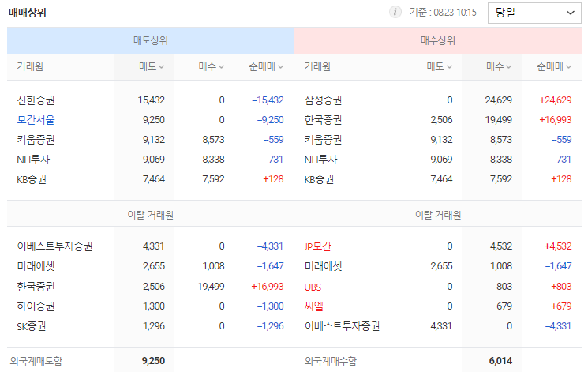Screen dimensions: 588x372
Task: Select the 매도상위 header tab
Action: click(151, 40)
